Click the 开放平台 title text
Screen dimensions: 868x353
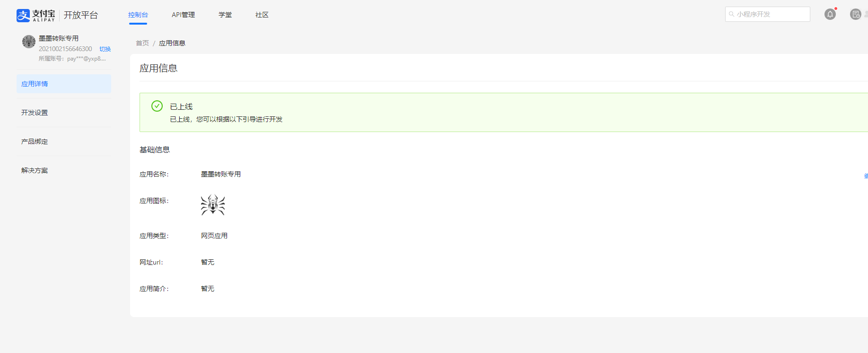pyautogui.click(x=81, y=15)
